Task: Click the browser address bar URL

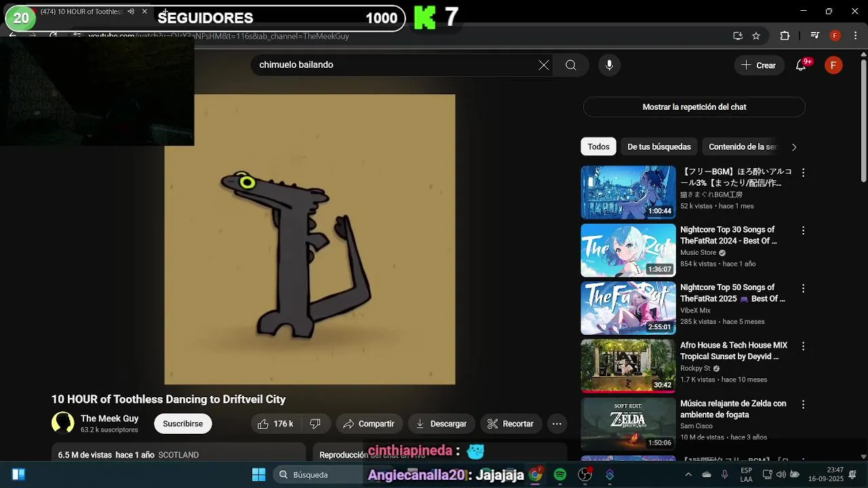Action: point(407,36)
